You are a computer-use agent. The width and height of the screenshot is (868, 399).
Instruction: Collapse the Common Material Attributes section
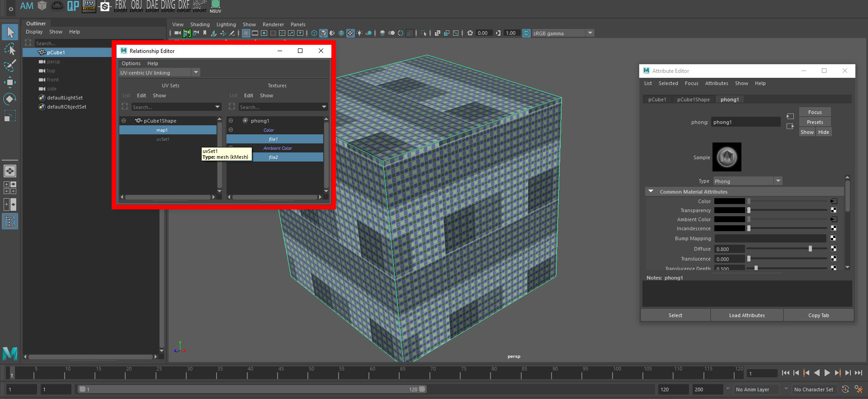651,192
